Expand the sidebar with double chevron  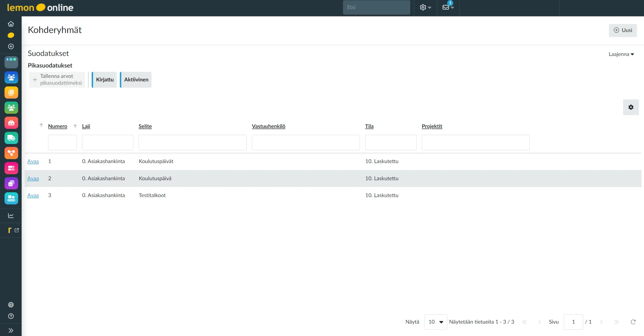click(x=11, y=331)
